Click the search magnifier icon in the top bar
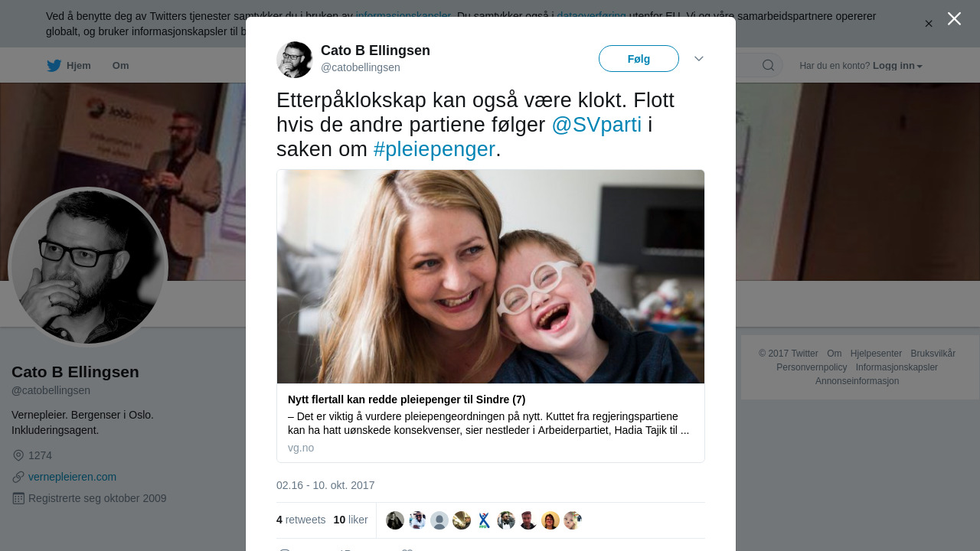This screenshot has width=980, height=551. point(768,65)
